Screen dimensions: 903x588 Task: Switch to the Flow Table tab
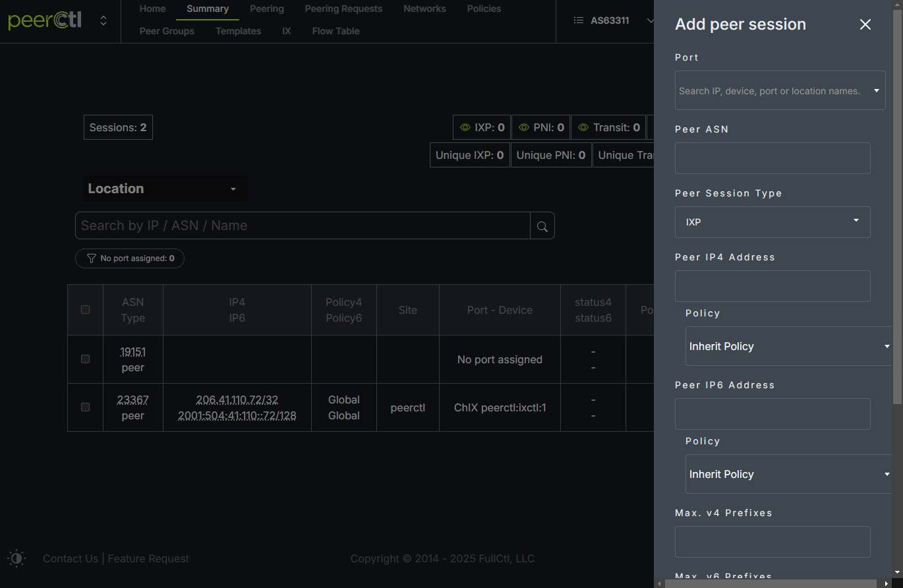click(335, 31)
